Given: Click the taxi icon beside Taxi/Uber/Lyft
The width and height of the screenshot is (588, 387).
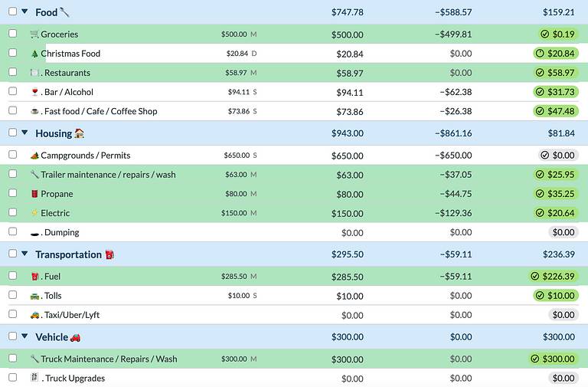Looking at the screenshot, I should (35, 315).
